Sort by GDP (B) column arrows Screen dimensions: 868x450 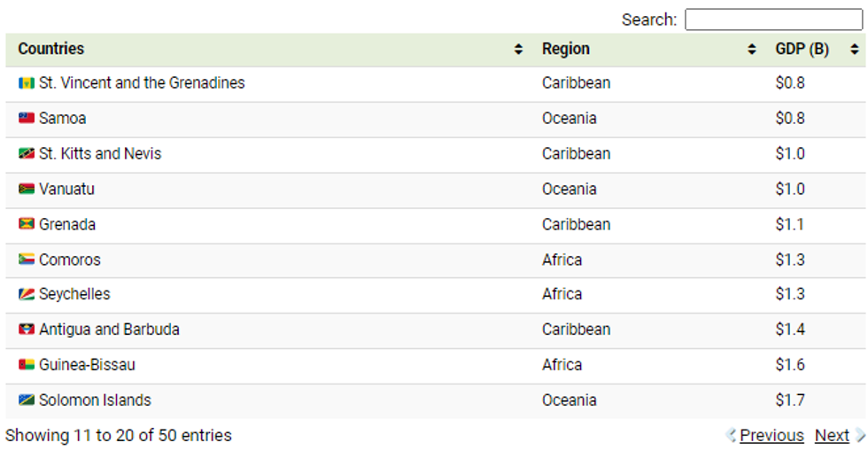pyautogui.click(x=855, y=50)
